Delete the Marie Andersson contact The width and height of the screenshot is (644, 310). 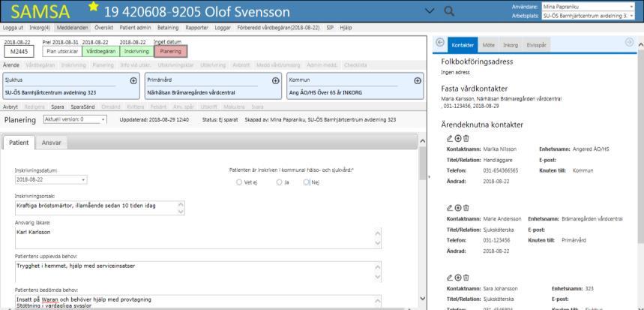pos(466,208)
